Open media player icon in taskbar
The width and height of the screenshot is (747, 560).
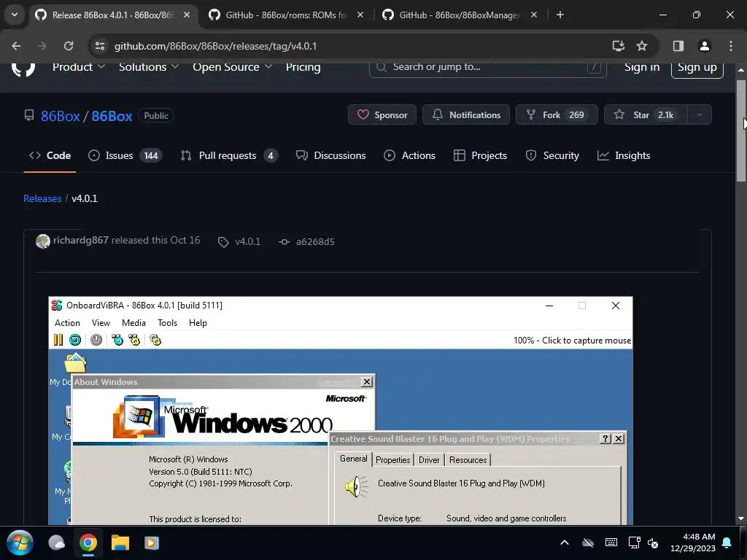tap(152, 542)
